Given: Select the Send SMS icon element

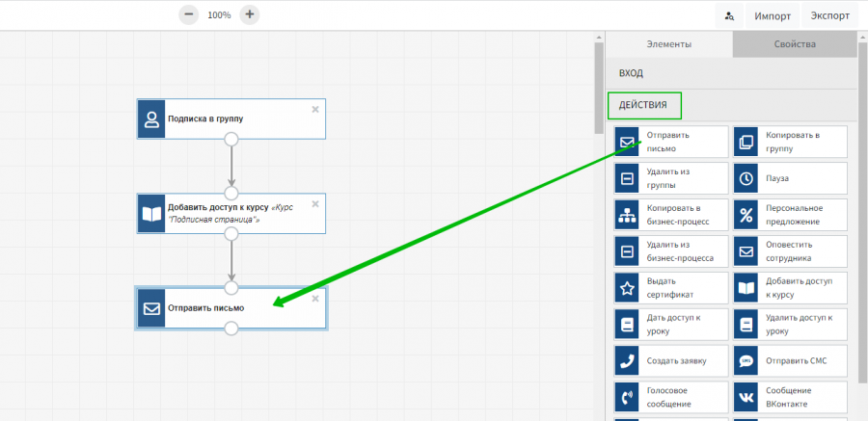Looking at the screenshot, I should coord(746,360).
